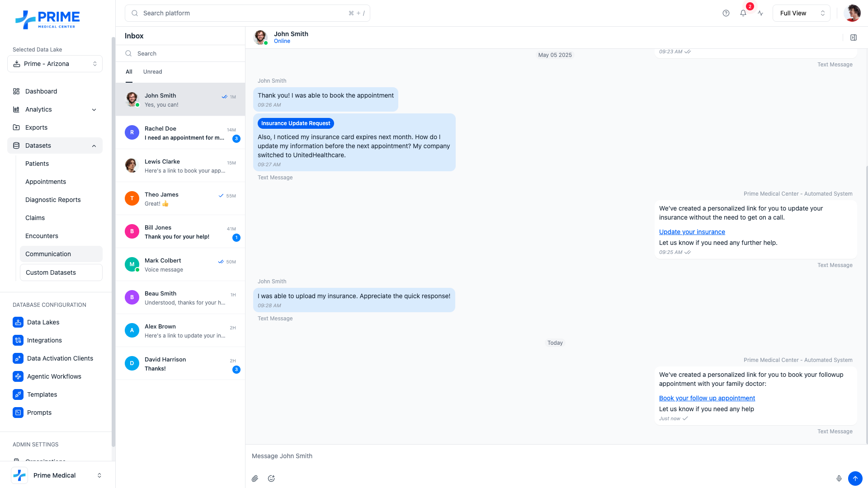Click the Message John Smith input field
This screenshot has height=488, width=868.
click(542, 456)
